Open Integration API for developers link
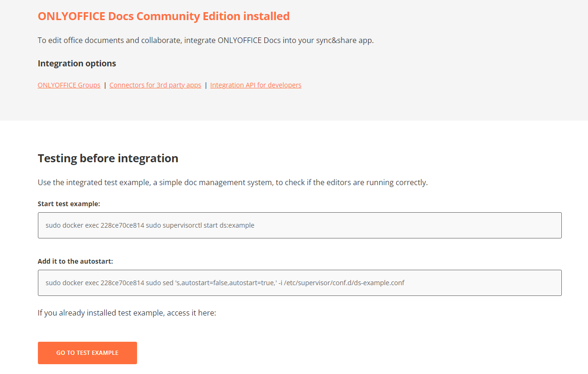 [256, 85]
